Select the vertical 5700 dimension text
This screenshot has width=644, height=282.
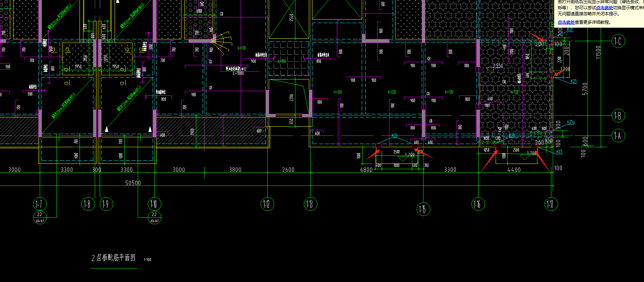585,89
